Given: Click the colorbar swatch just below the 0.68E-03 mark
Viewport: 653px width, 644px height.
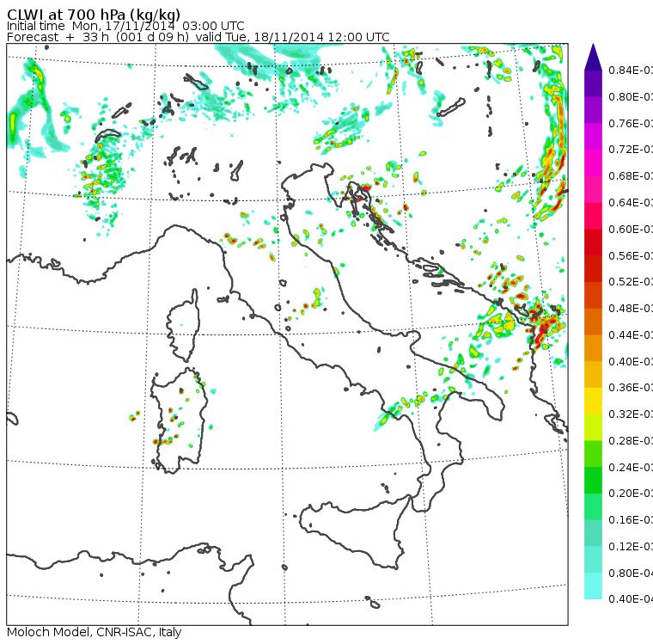Looking at the screenshot, I should [593, 189].
